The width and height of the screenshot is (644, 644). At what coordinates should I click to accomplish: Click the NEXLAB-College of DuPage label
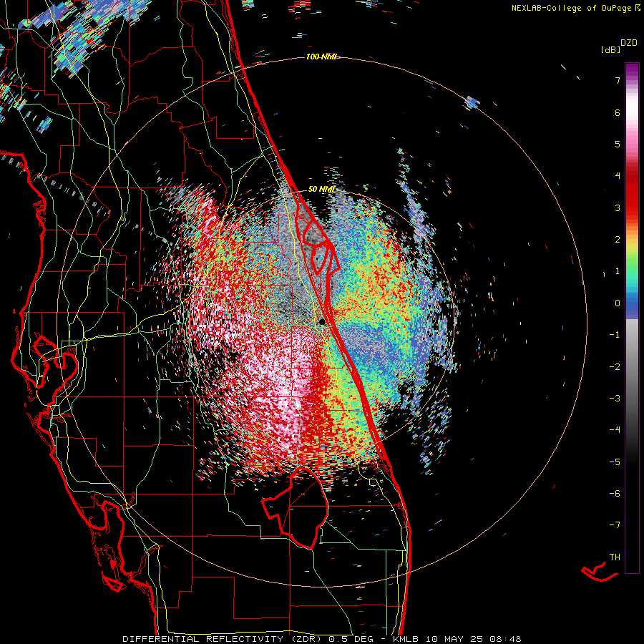pos(572,8)
